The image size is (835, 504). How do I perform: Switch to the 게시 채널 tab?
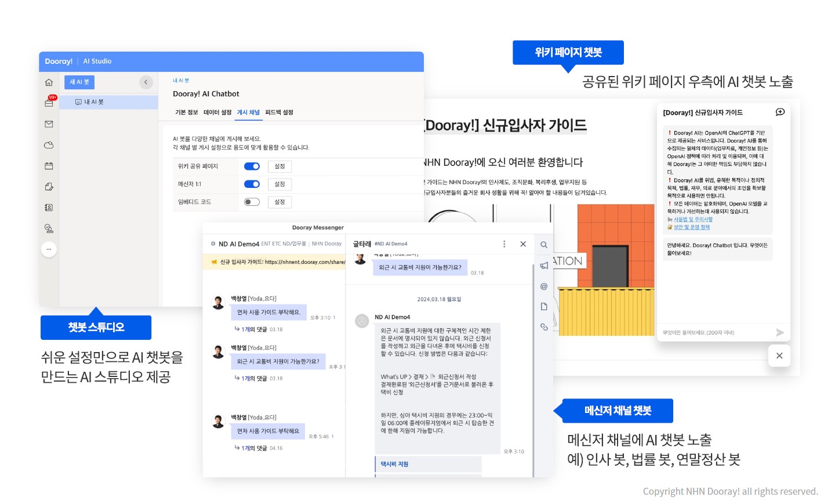248,113
